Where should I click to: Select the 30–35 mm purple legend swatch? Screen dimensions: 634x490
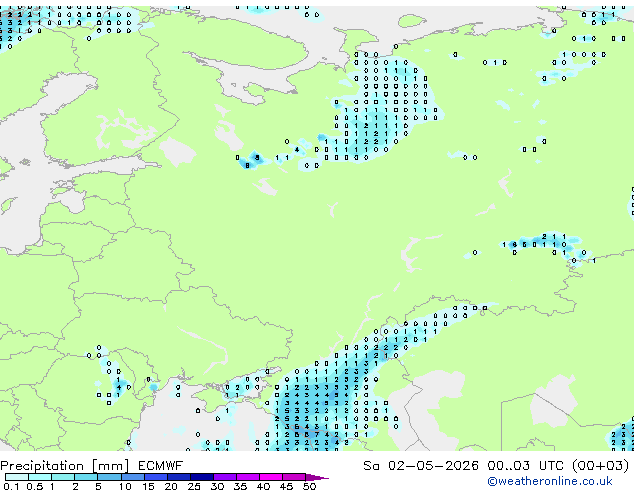coord(224,477)
